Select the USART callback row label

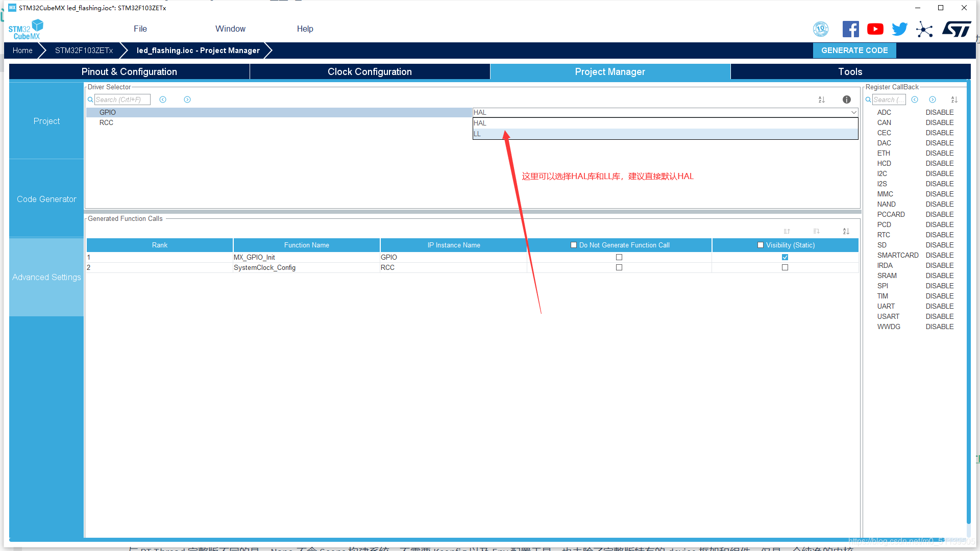[x=888, y=316]
